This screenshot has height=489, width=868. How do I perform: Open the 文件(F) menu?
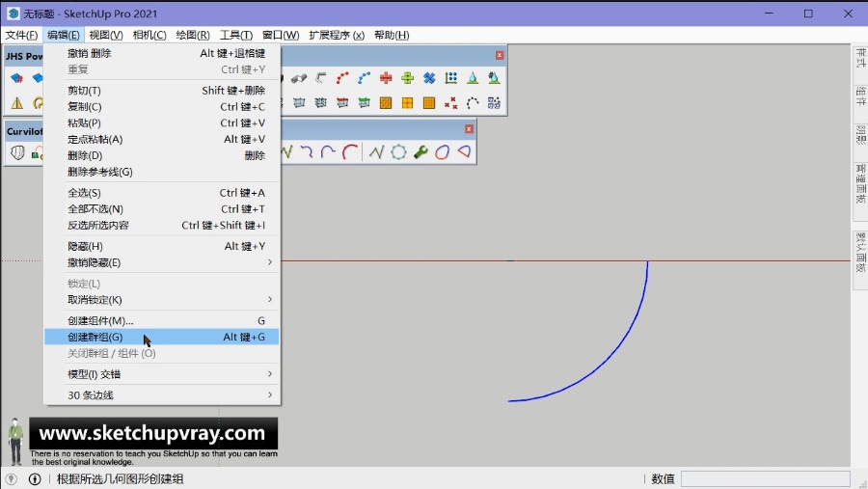click(21, 35)
